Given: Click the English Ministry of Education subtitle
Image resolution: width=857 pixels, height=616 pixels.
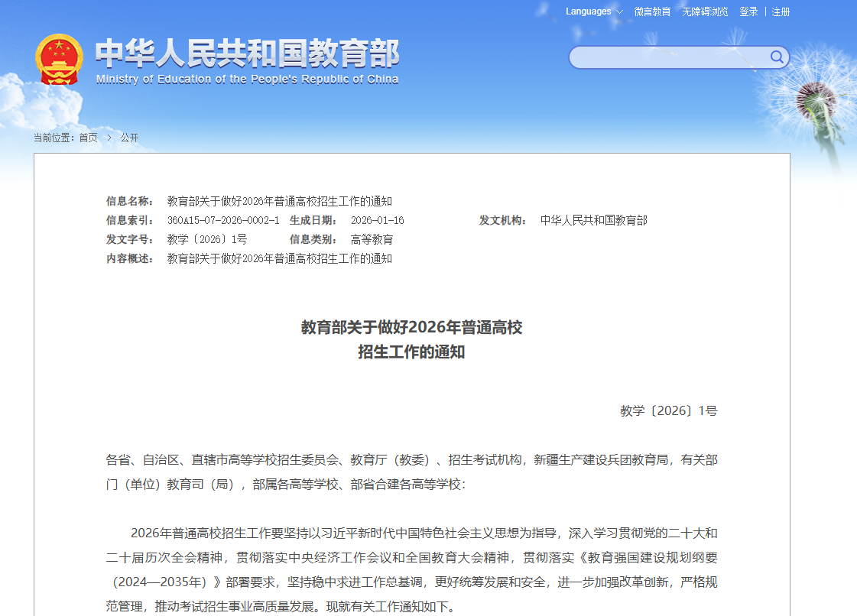Looking at the screenshot, I should [247, 79].
